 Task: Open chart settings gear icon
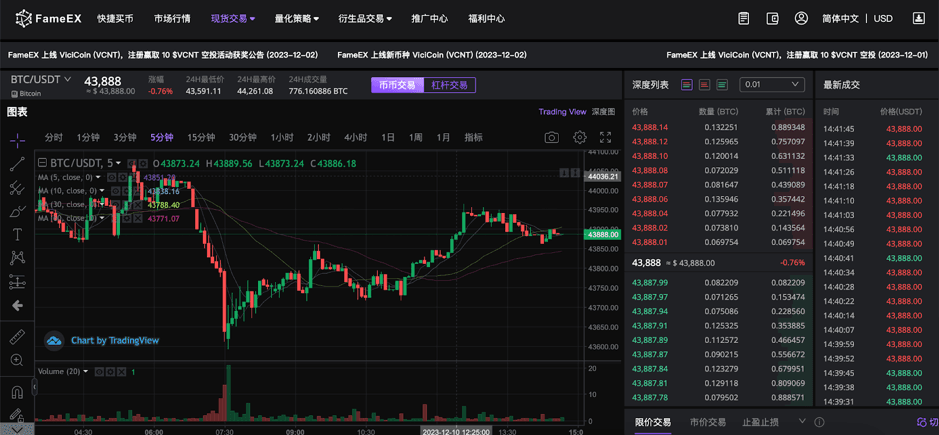pyautogui.click(x=579, y=137)
